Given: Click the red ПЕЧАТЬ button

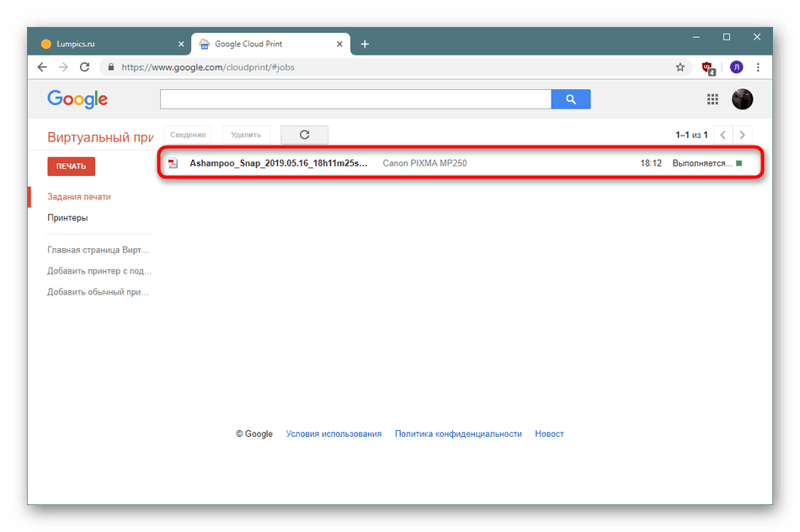Looking at the screenshot, I should pos(71,167).
